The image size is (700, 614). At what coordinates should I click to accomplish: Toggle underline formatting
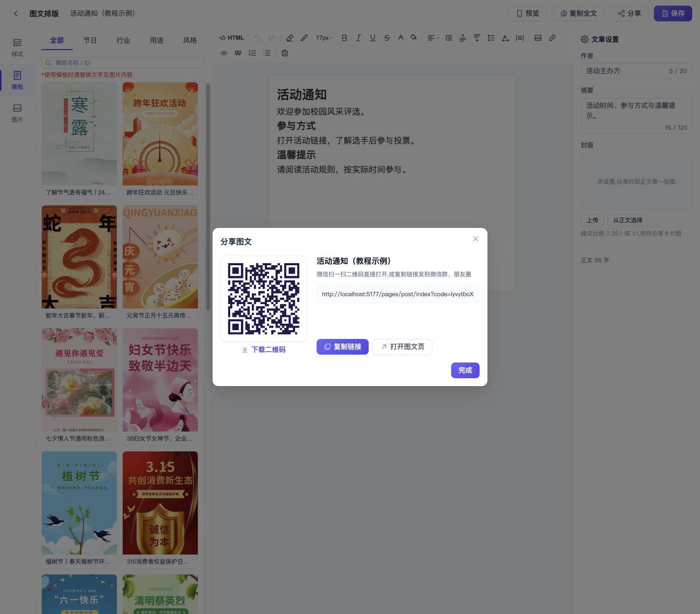373,38
